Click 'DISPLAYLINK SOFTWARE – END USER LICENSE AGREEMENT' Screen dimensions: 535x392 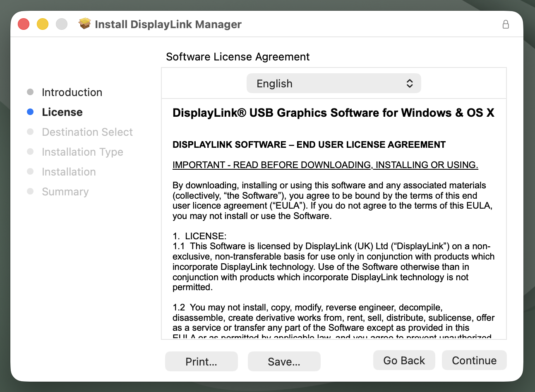click(309, 144)
